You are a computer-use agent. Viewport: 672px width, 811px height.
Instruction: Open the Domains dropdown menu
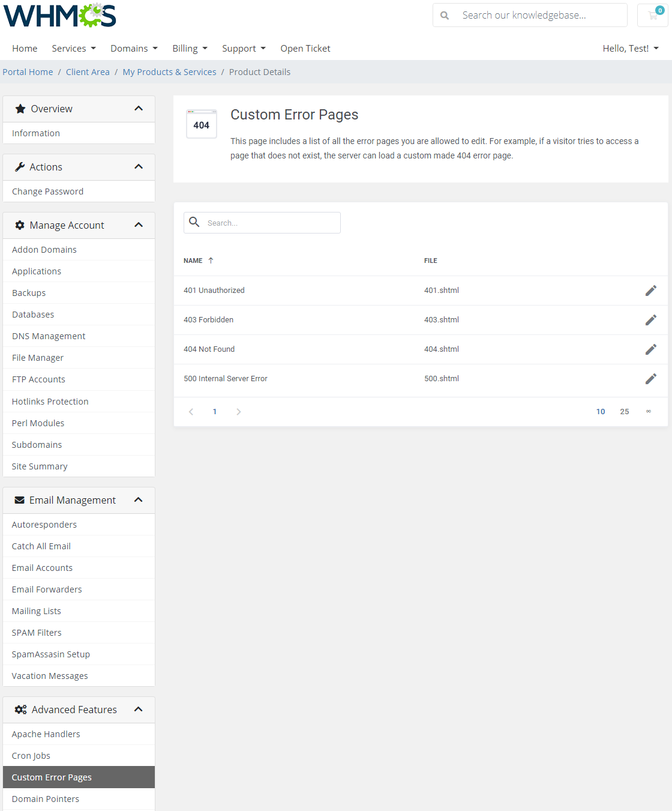coord(134,49)
